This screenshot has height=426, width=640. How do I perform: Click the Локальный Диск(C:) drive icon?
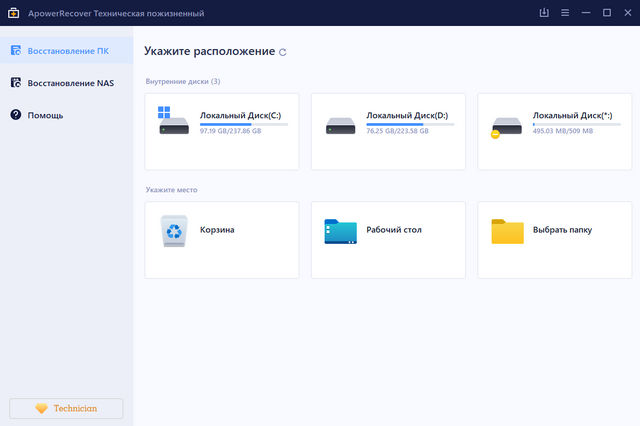click(172, 122)
